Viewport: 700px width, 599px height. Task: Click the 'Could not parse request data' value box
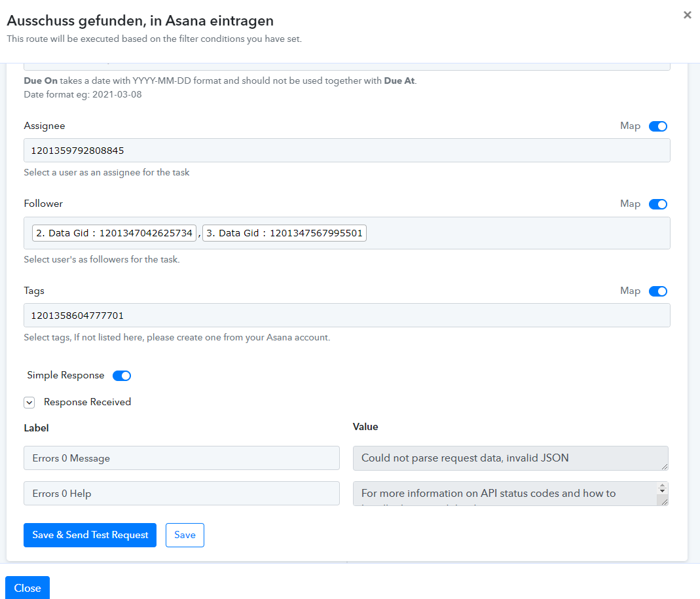point(510,458)
